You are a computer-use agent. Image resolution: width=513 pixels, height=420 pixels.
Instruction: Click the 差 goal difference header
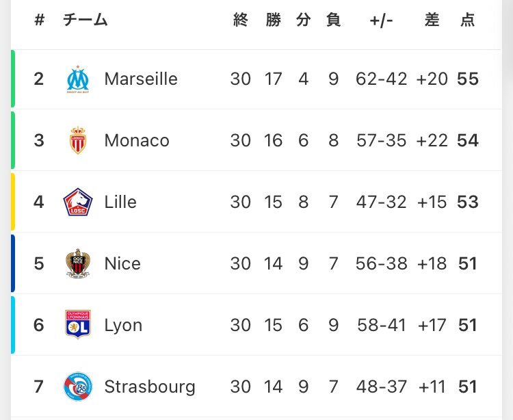point(432,20)
